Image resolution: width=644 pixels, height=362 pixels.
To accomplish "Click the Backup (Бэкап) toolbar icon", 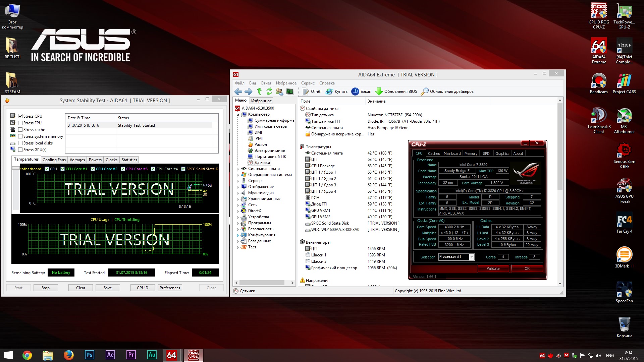I will tap(355, 92).
